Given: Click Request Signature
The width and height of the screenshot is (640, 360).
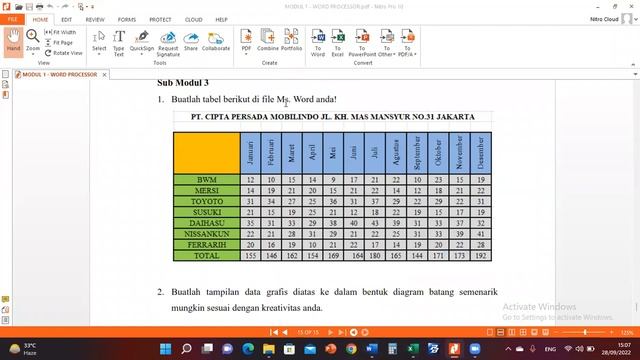Looking at the screenshot, I should 168,43.
